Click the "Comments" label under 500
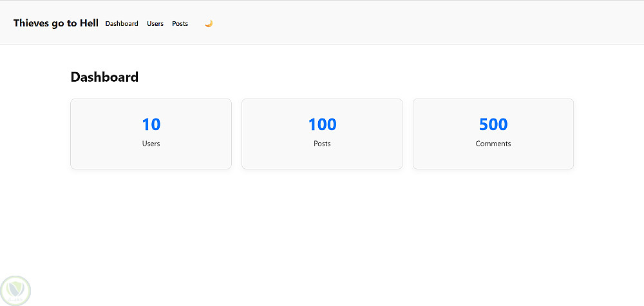The image size is (644, 306). (x=493, y=144)
